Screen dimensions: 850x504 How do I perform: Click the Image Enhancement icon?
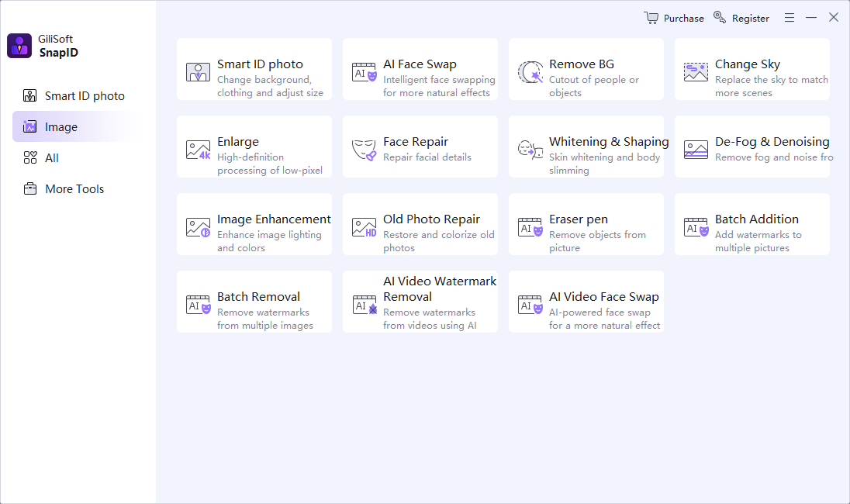tap(198, 227)
